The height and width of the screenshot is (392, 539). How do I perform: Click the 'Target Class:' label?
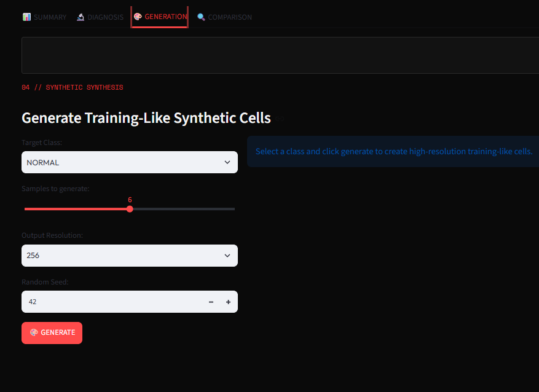(42, 142)
